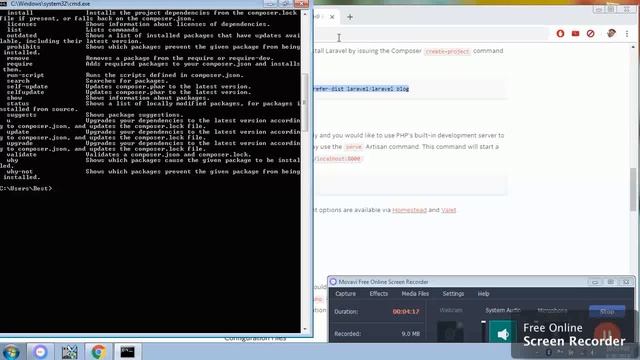This screenshot has height=360, width=640.
Task: Open a new browser tab with plus button
Action: click(350, 17)
